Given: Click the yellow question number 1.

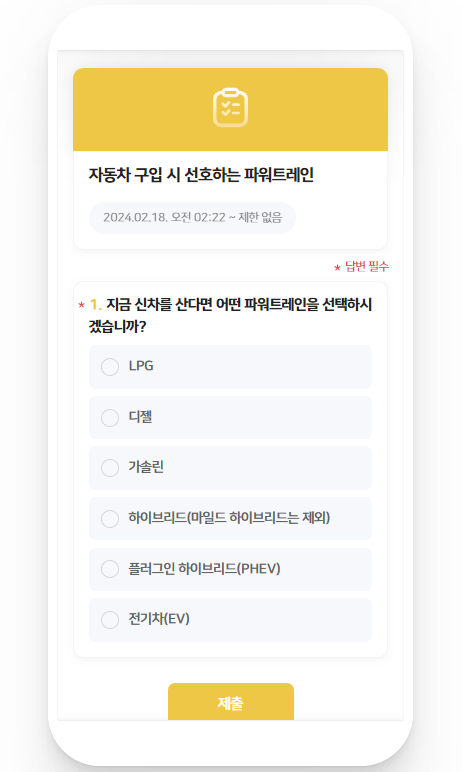Looking at the screenshot, I should click(x=96, y=305).
